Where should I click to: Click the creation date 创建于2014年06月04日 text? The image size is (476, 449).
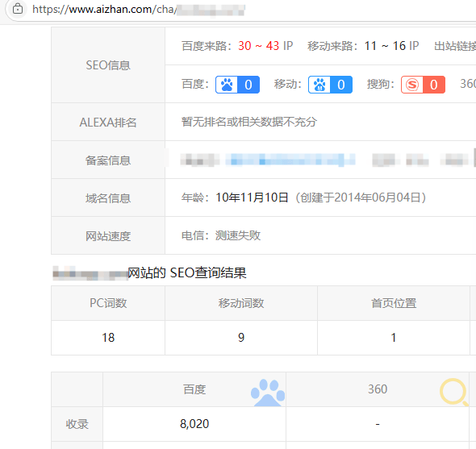361,197
